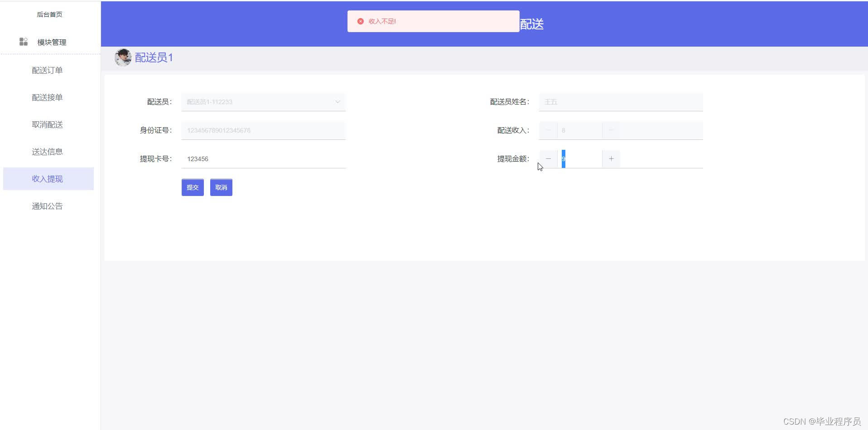Decrease 提现金额 with minus button
868x430 pixels.
(x=548, y=159)
